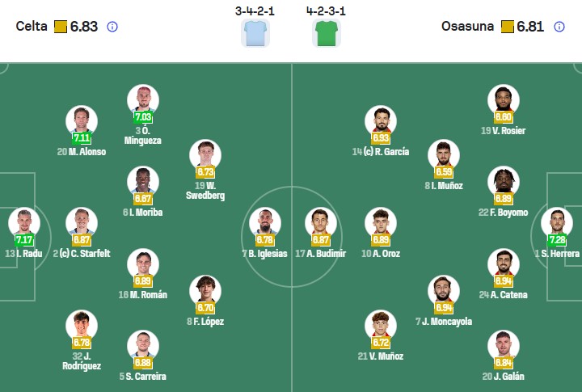Image resolution: width=582 pixels, height=392 pixels.
Task: Click the Osasuna team name
Action: tap(467, 27)
